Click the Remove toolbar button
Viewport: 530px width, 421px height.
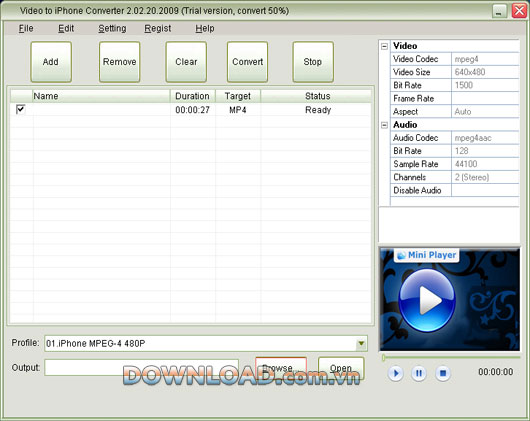(x=119, y=62)
